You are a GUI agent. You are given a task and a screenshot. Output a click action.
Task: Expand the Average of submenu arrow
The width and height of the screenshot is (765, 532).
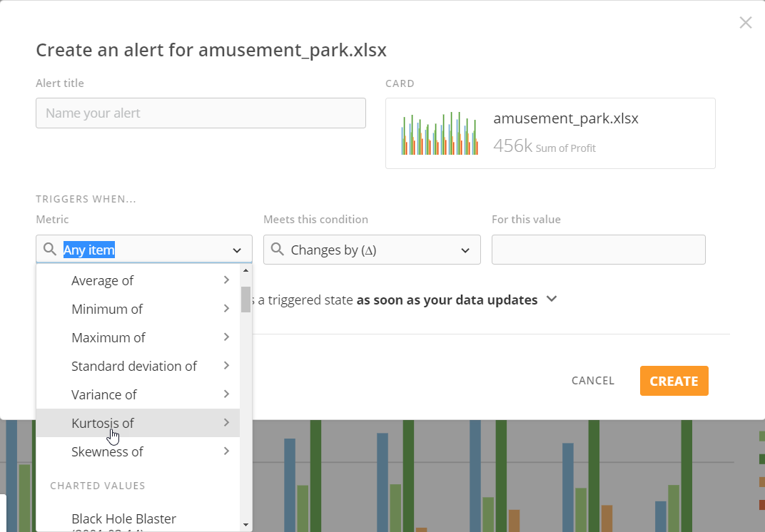(x=226, y=280)
